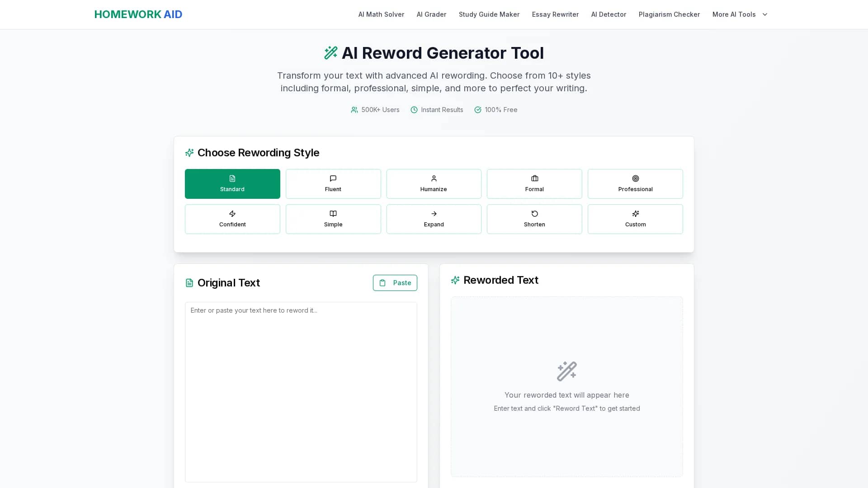The image size is (868, 488).
Task: Click the speech bubble icon on Fluent
Action: click(x=333, y=178)
